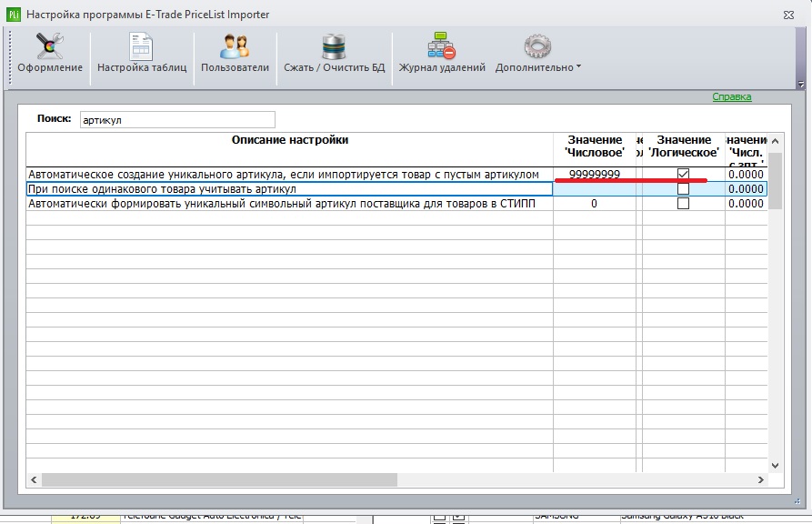Click the Поиск search field containing артикул
The height and width of the screenshot is (524, 812).
coord(177,120)
